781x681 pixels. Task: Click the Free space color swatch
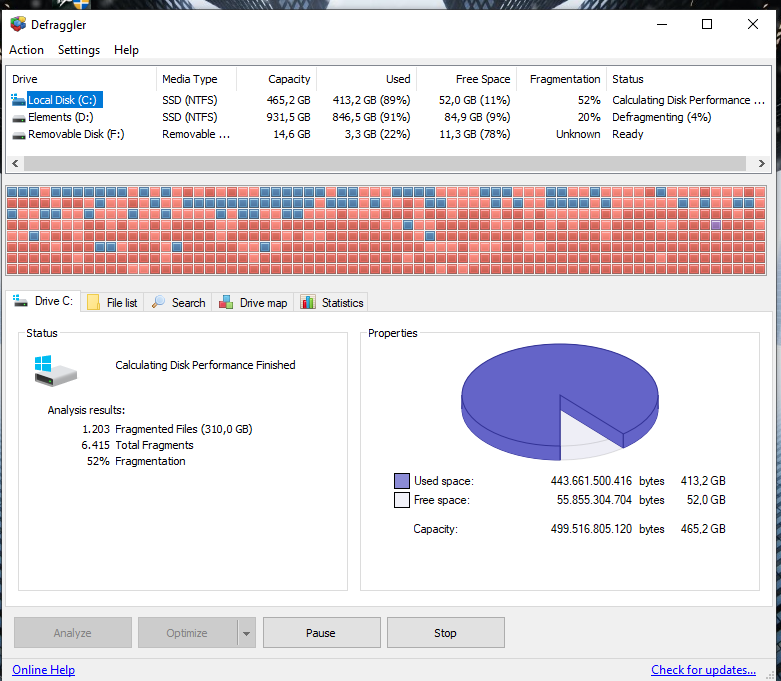[x=401, y=500]
